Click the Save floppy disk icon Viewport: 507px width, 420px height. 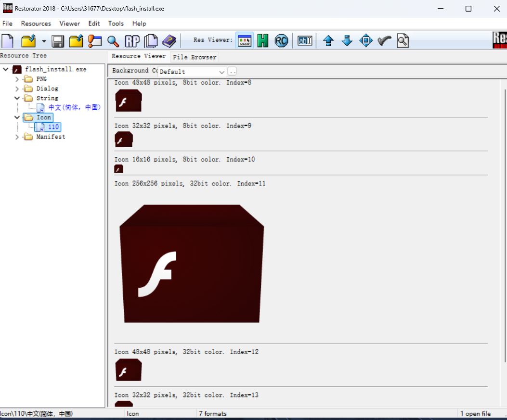tap(58, 41)
